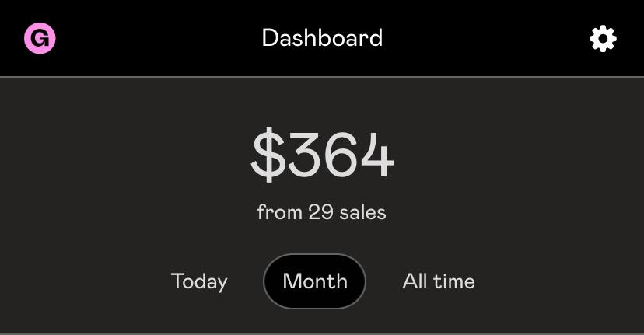Select the Today time range
The width and height of the screenshot is (644, 335).
(x=199, y=281)
